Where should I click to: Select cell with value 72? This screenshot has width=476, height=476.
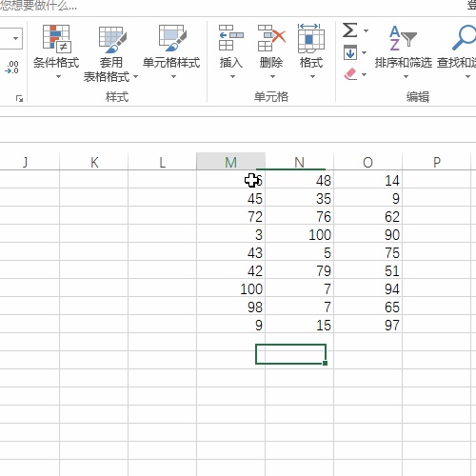tap(230, 216)
